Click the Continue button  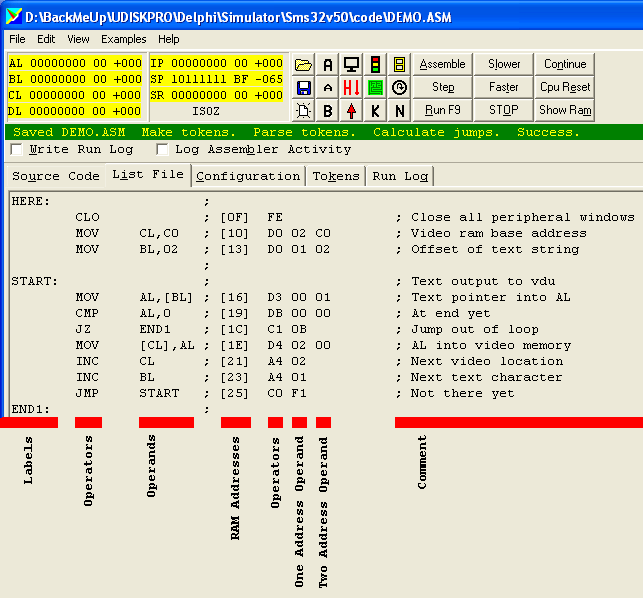[x=565, y=64]
